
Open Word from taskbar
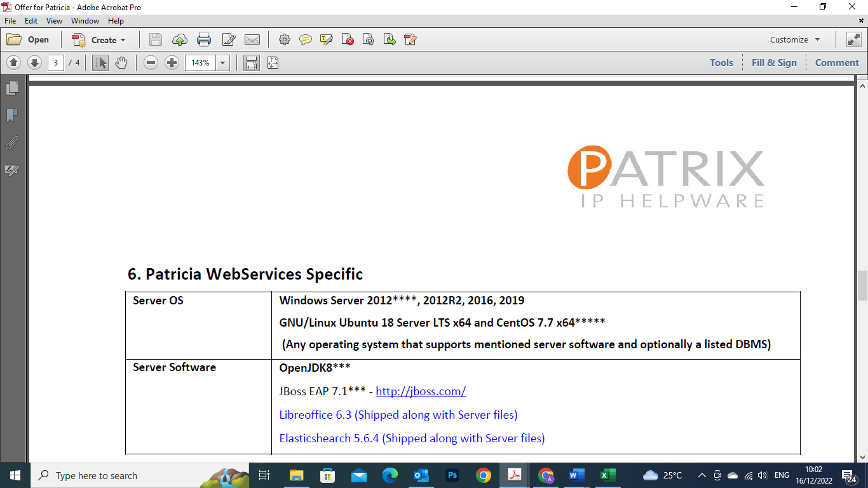577,475
